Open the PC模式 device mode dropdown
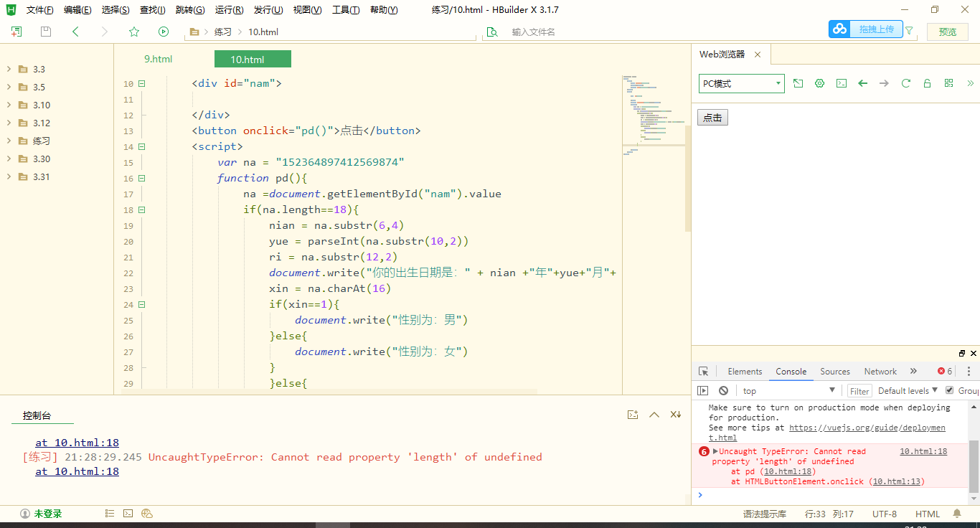 [742, 83]
